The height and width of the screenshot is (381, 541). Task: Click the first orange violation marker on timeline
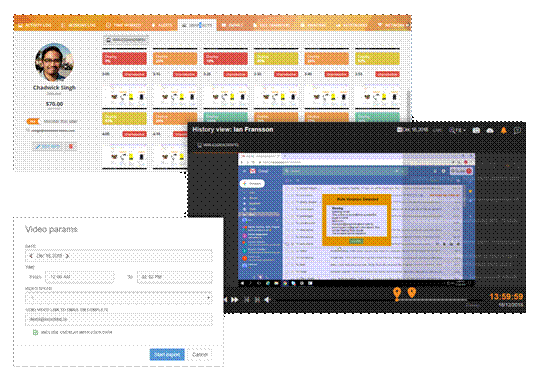[397, 294]
